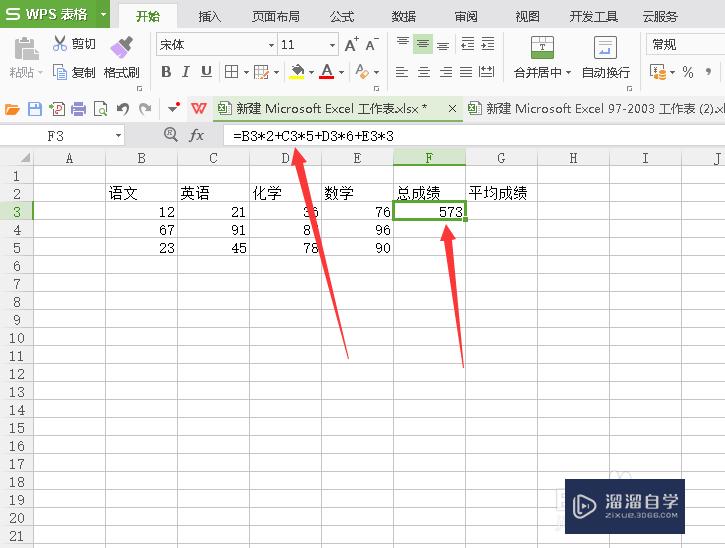This screenshot has height=548, width=725.
Task: Select row 5 header
Action: coord(17,248)
